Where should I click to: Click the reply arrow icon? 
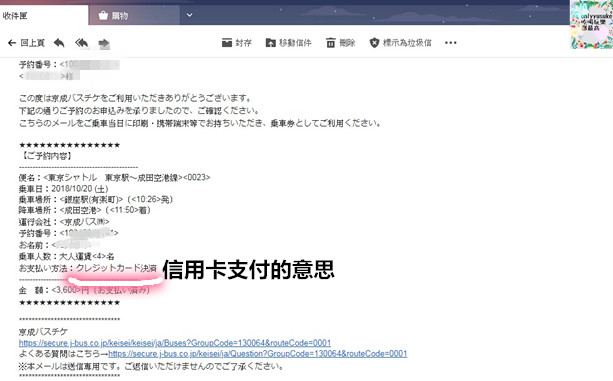click(x=59, y=43)
